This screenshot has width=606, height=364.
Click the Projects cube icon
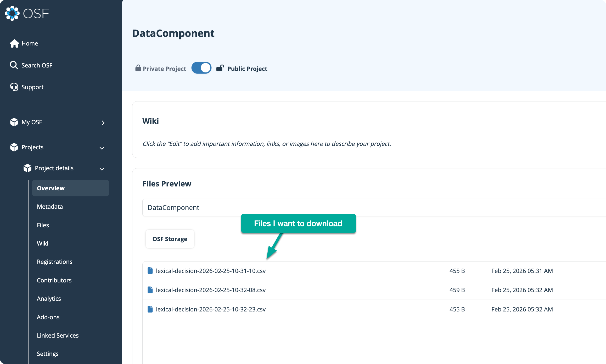coord(14,147)
